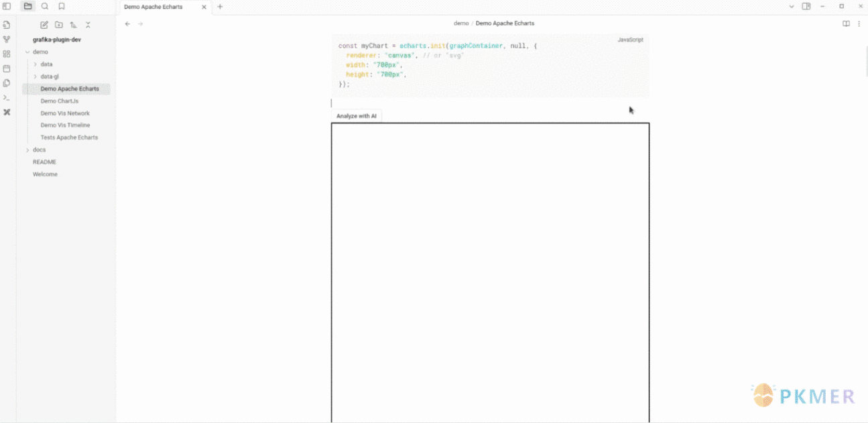Expand the data-gl folder

35,76
